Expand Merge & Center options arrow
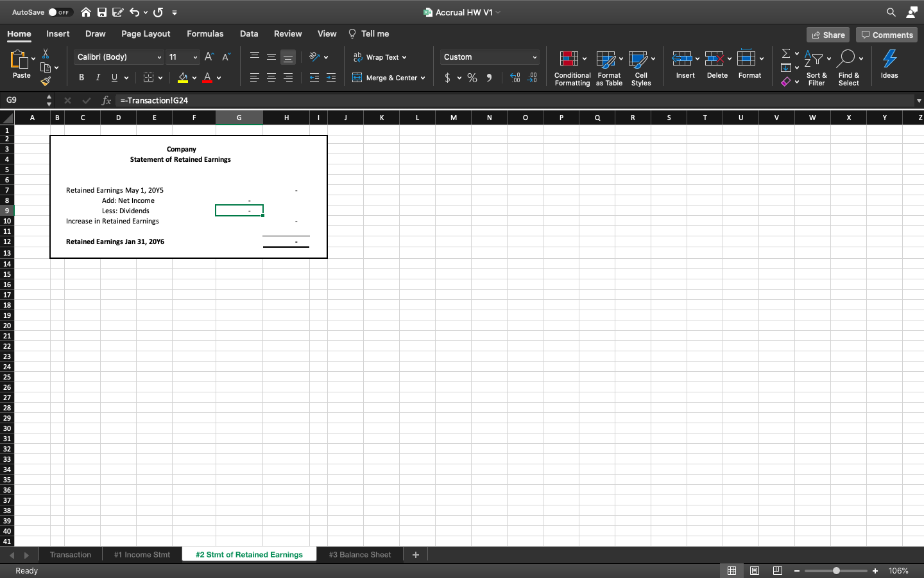 [423, 78]
